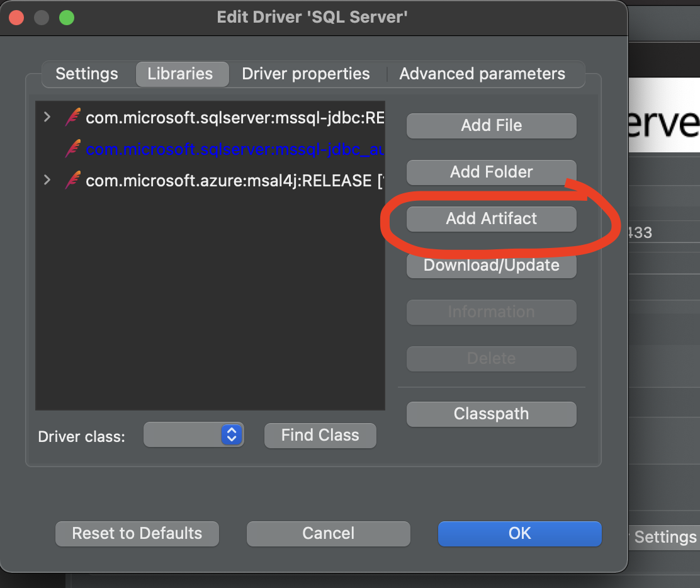The image size is (700, 588).
Task: Click the Download/Update button
Action: 491,265
